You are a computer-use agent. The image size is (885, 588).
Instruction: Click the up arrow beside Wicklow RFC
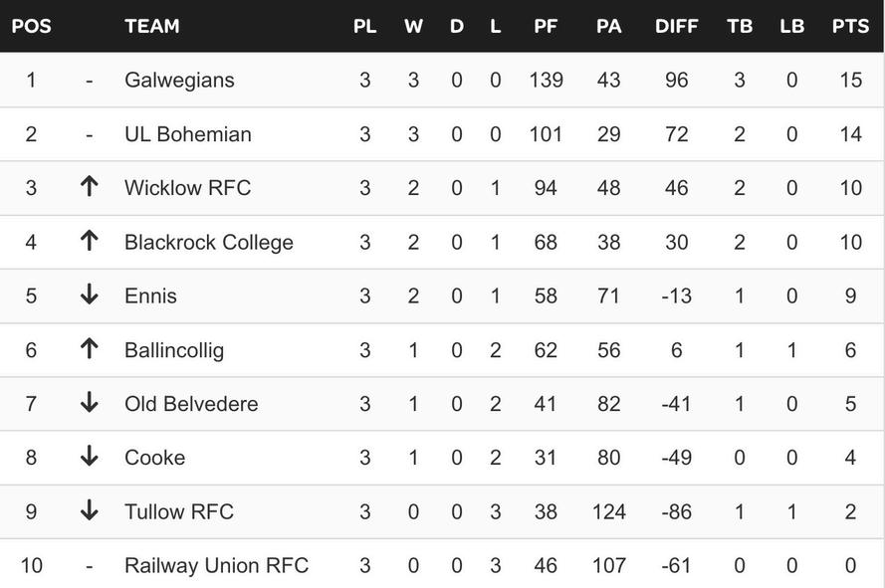coord(90,186)
